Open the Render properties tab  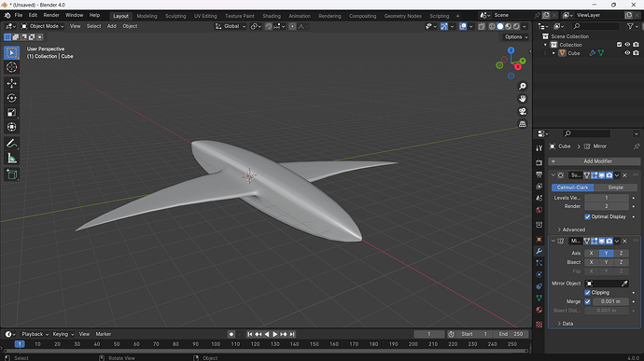539,163
